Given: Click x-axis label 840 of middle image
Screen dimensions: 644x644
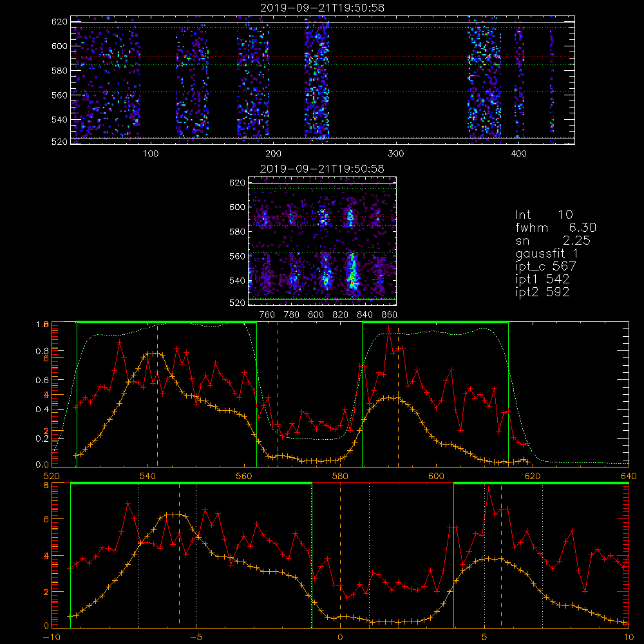Looking at the screenshot, I should [x=365, y=315].
